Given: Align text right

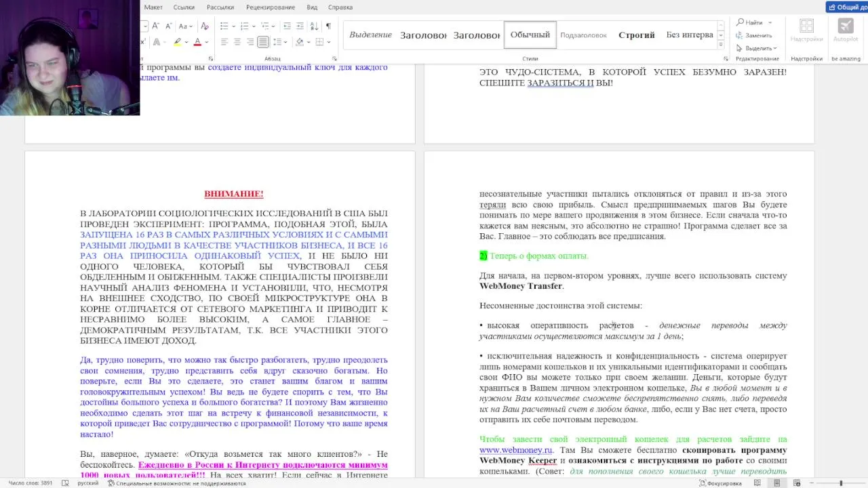Looking at the screenshot, I should 250,42.
